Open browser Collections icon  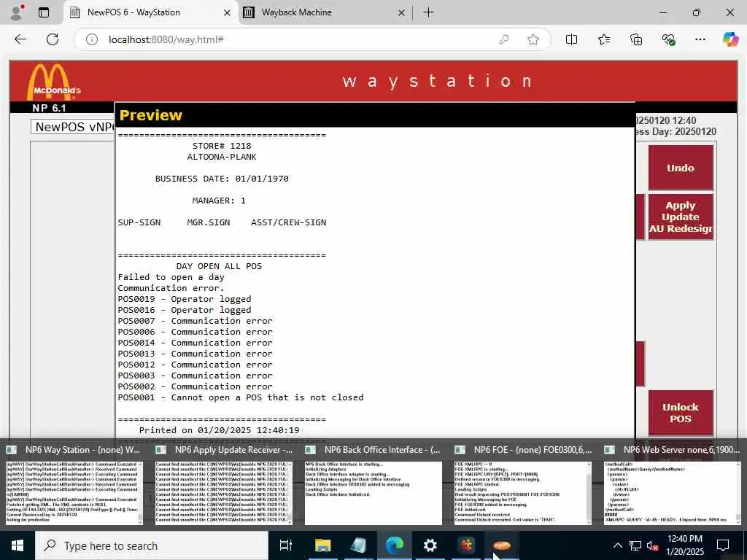coord(636,39)
